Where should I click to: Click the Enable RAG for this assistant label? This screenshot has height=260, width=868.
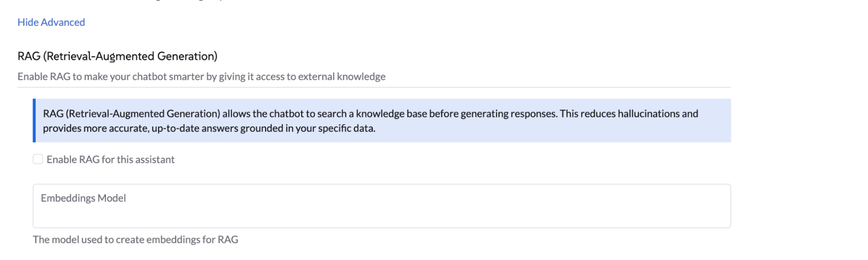tap(110, 160)
